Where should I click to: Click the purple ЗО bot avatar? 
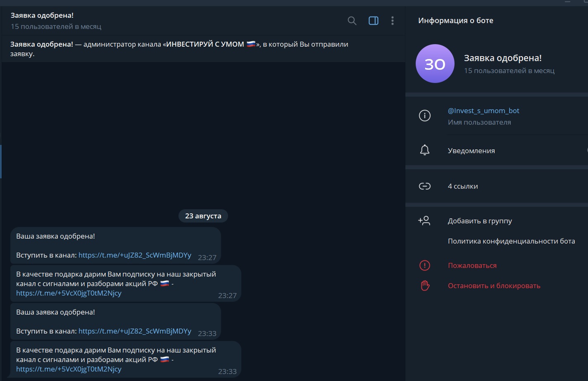[435, 64]
